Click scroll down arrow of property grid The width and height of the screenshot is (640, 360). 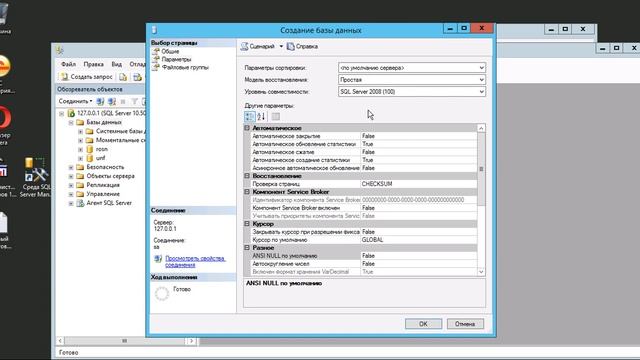coord(481,272)
